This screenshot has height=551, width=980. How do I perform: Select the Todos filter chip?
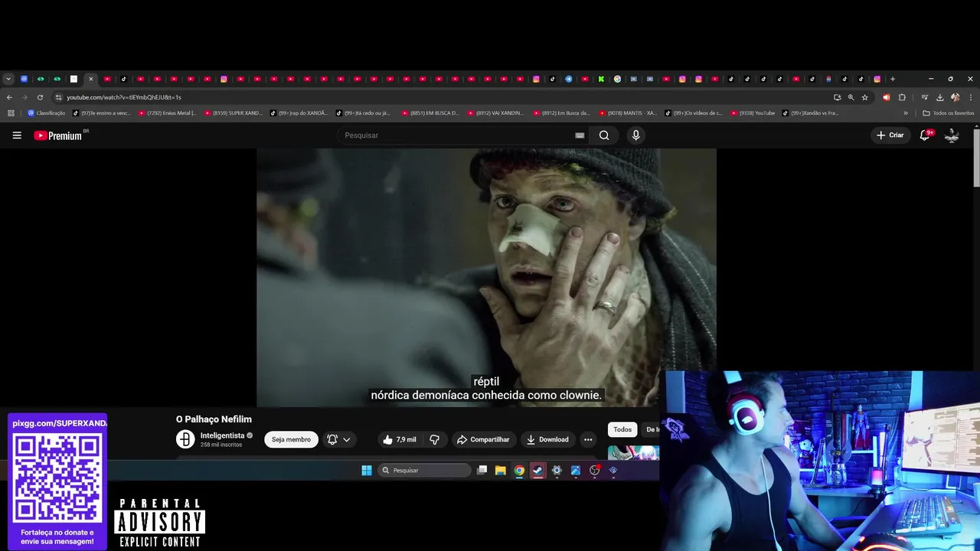[x=622, y=429]
